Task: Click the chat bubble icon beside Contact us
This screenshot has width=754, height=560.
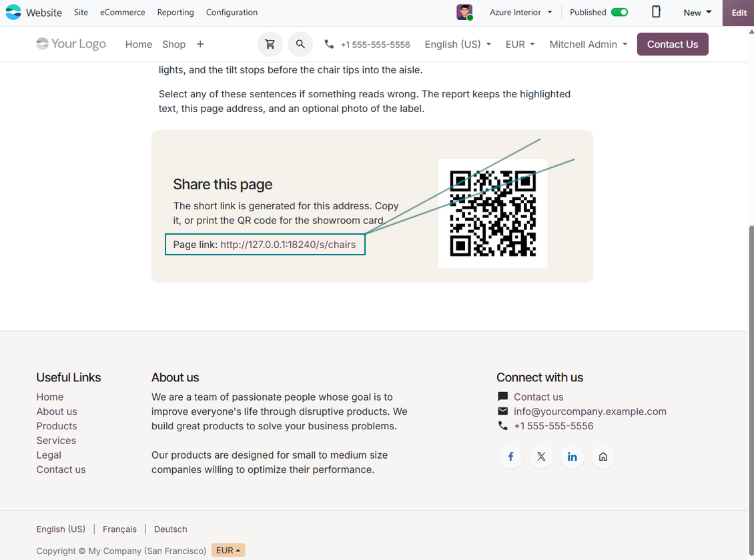Action: point(502,397)
